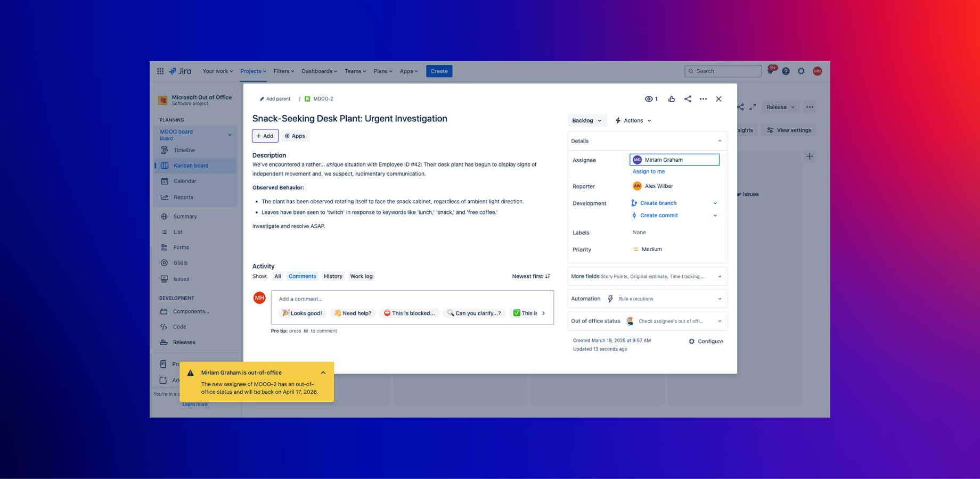Show the Comments activity tab

click(303, 277)
